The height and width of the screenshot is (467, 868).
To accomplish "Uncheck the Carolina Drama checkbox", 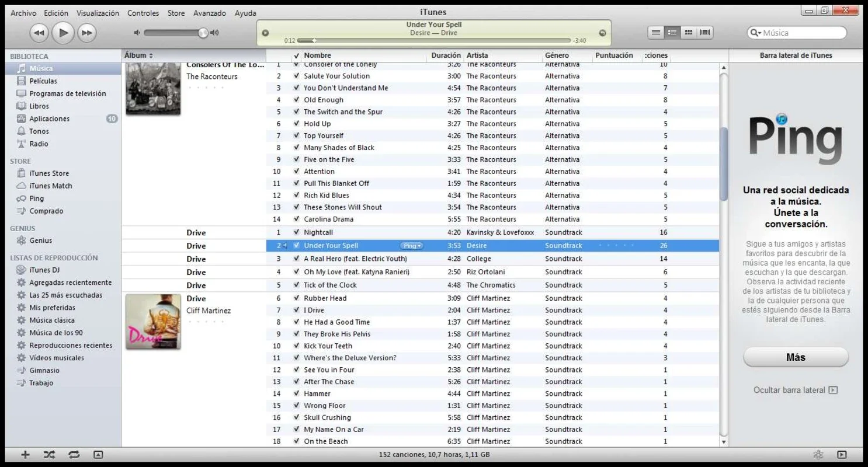I will 296,219.
